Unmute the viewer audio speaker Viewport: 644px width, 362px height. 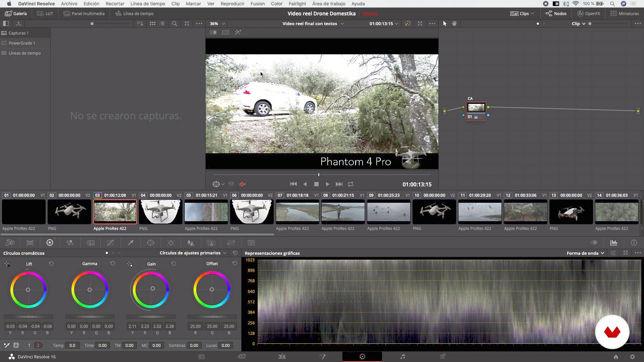tap(243, 184)
